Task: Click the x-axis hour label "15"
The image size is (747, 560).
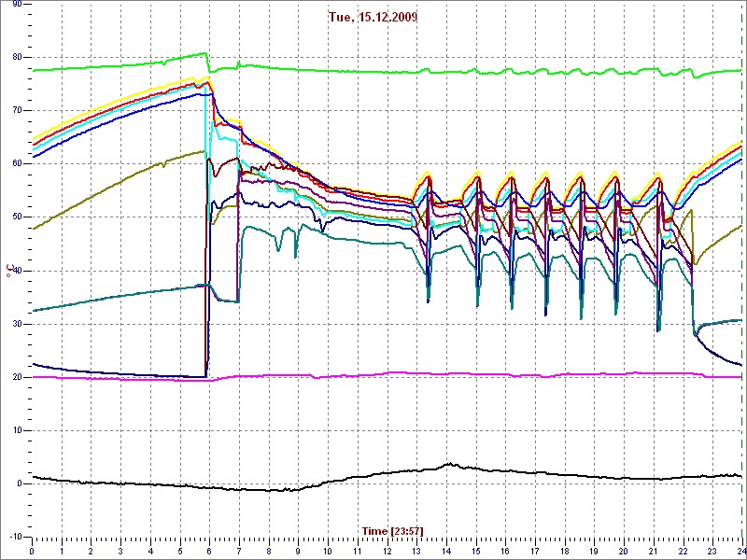Action: [x=475, y=553]
